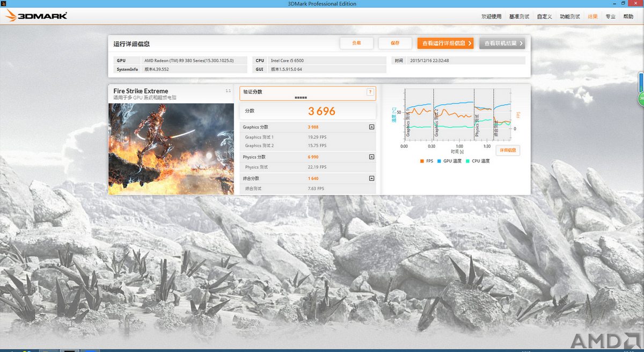
Task: Toggle the green CPU 温度 legend swatch
Action: 468,161
